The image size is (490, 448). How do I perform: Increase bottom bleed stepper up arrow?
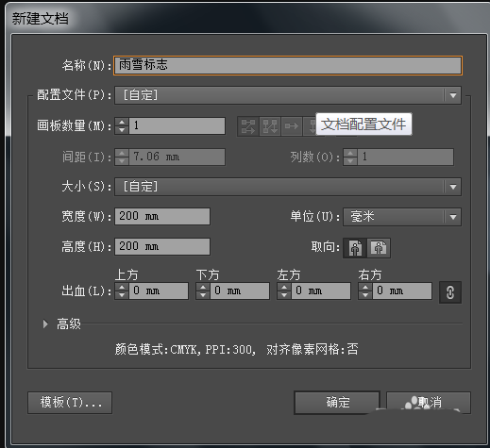point(203,287)
